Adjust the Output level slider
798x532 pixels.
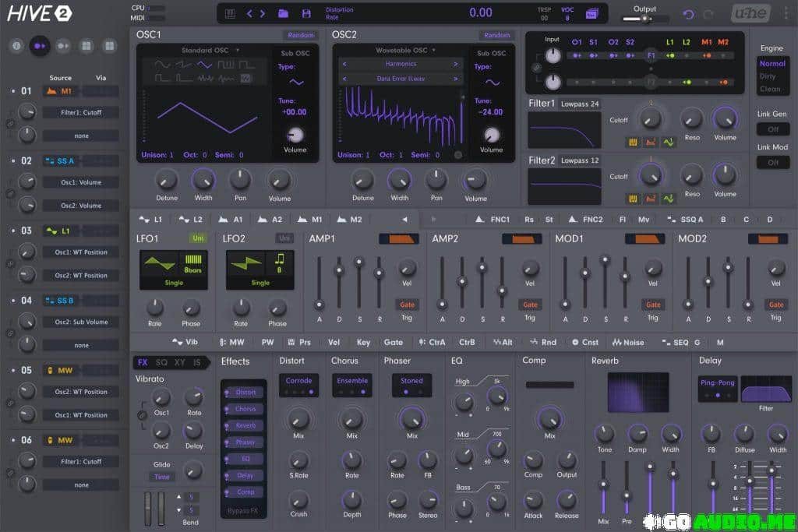[644, 17]
